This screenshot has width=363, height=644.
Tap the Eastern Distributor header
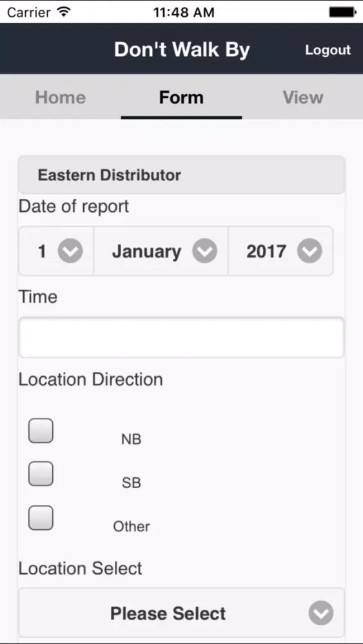pos(181,175)
